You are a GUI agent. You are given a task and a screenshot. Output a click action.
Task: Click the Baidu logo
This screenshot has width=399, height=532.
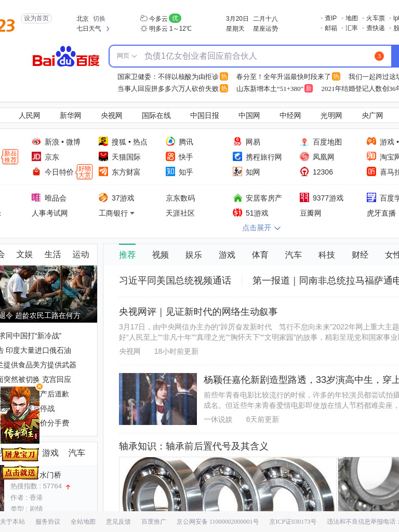coord(66,57)
